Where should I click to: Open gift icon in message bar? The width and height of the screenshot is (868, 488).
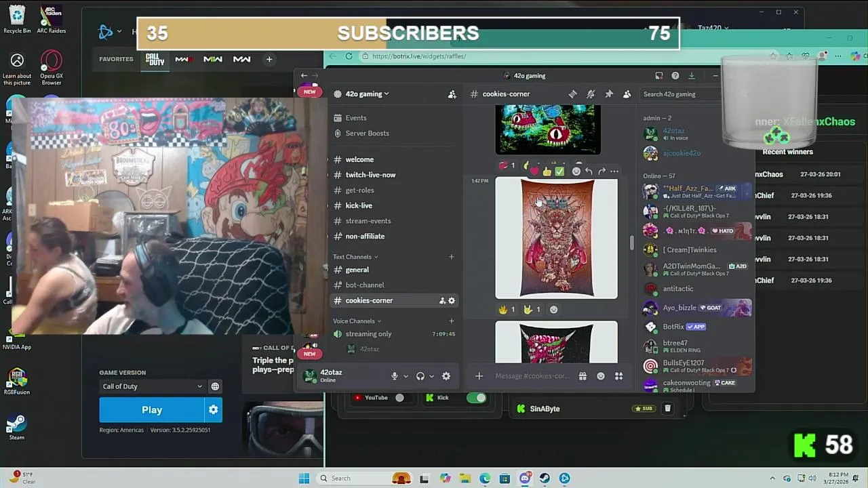click(583, 376)
